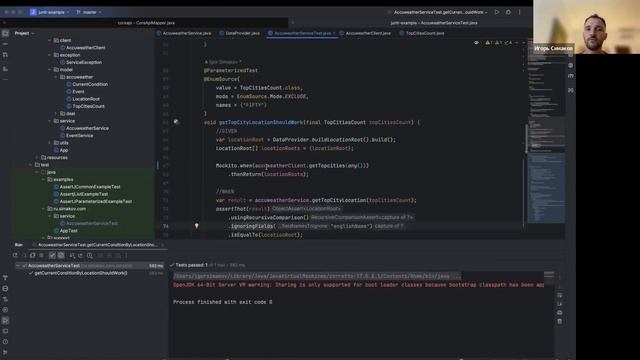Screen dimensions: 640x360
Task: Click the presenter webcam thumbnail
Action: [587, 27]
